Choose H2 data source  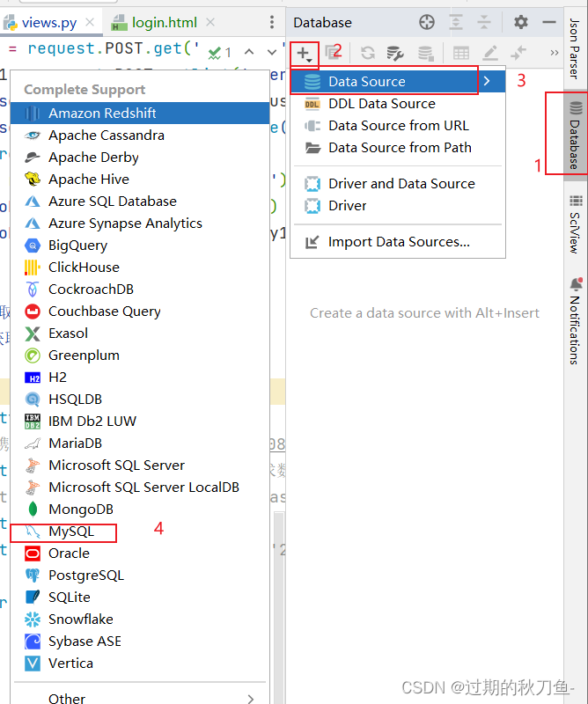(140, 378)
